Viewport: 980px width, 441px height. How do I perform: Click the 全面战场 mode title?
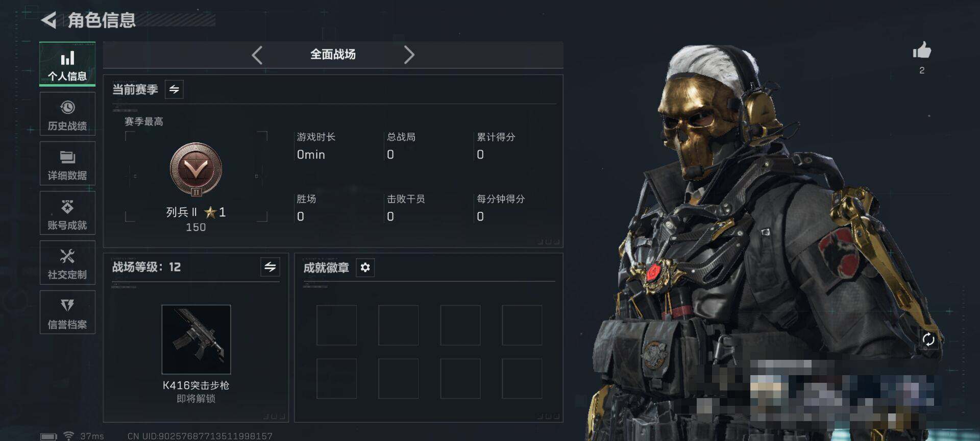[333, 55]
